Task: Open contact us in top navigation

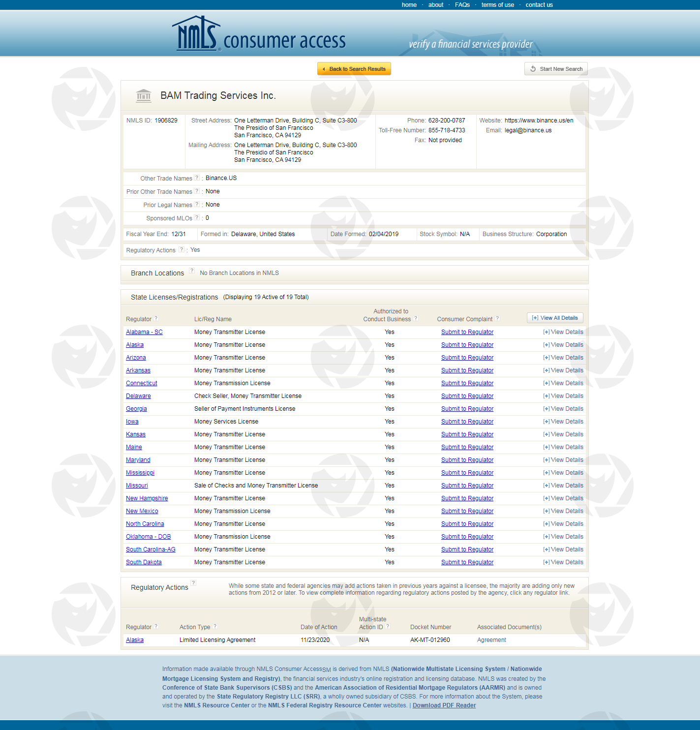Action: (539, 5)
